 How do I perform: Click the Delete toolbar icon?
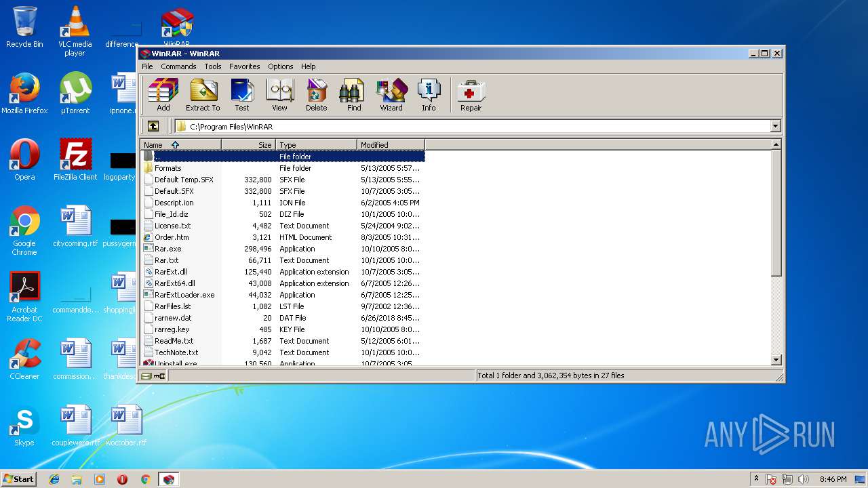click(316, 95)
